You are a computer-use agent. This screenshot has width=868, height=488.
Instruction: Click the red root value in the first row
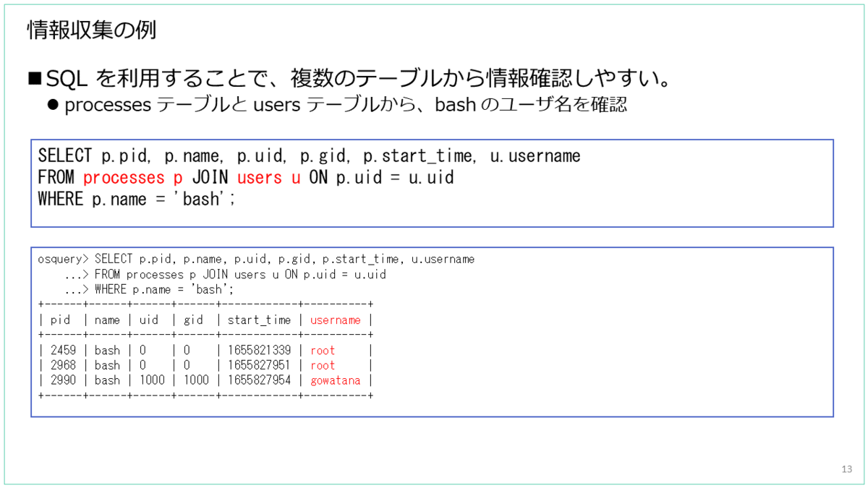[323, 350]
